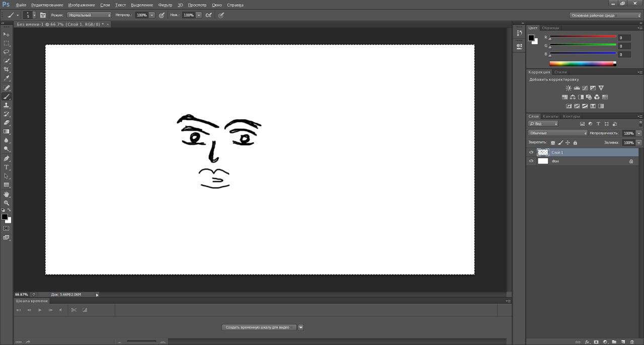
Task: Open tool preset picker arrow
Action: [17, 15]
